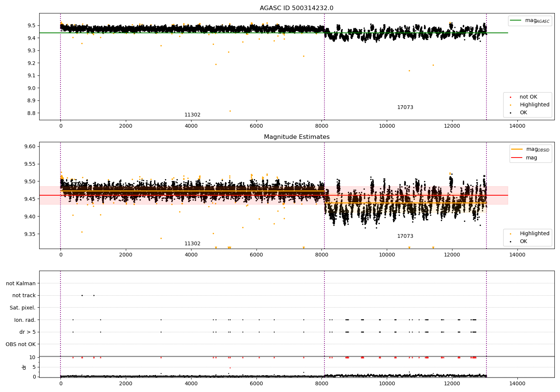Click the "not Kalman" row label
This screenshot has width=560, height=392.
pos(21,283)
